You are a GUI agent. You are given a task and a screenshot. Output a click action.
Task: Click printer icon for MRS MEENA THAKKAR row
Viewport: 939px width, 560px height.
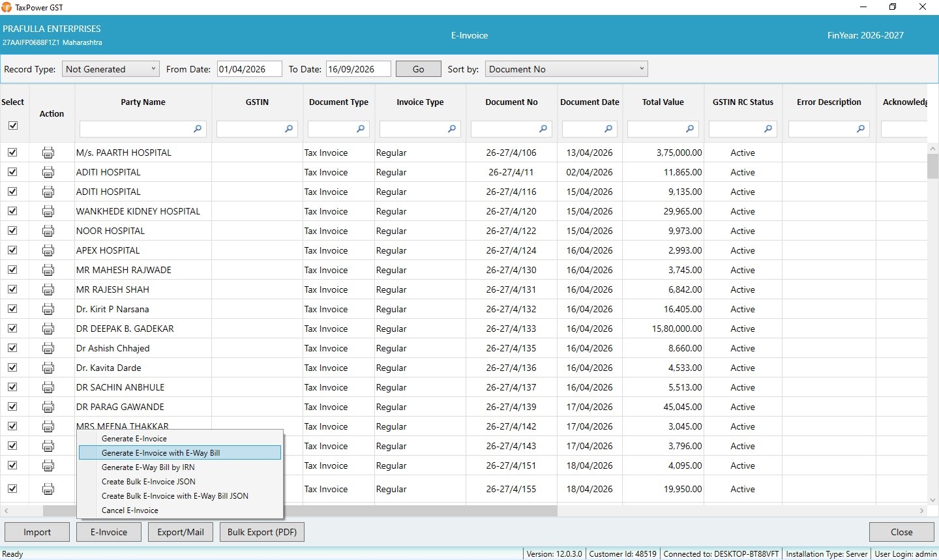[48, 426]
